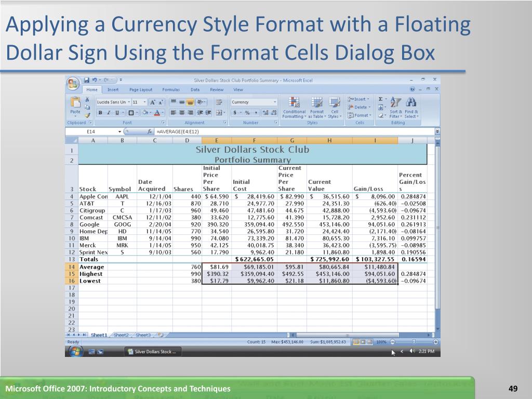Click Increase Decimal
The image size is (532, 399).
266,113
